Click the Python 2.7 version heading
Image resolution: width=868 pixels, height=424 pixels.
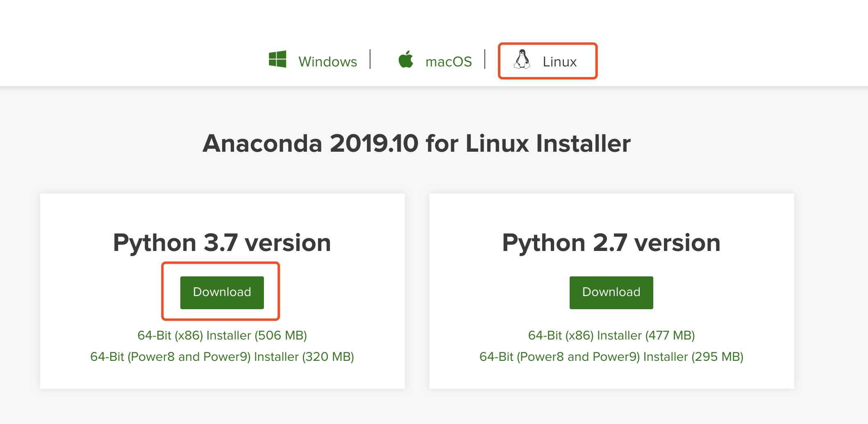point(611,243)
